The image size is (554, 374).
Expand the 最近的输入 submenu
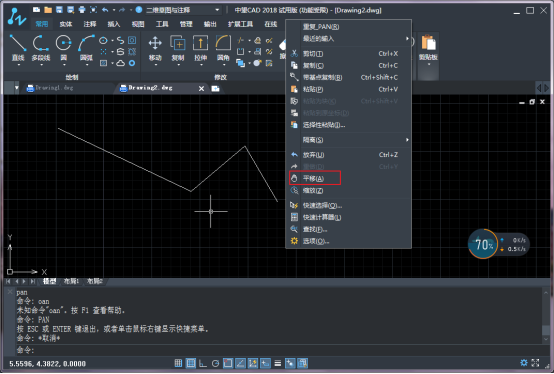coord(348,38)
